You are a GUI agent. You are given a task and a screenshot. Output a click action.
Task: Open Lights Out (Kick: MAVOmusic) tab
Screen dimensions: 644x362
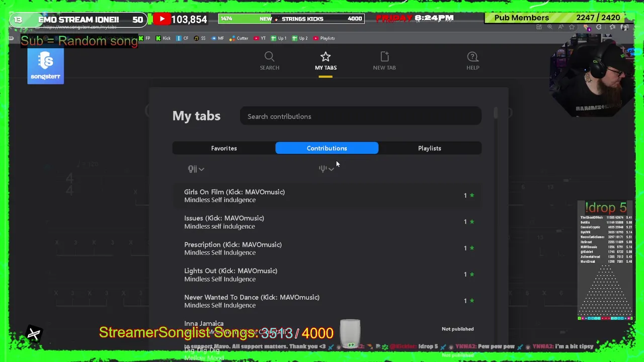click(x=230, y=270)
